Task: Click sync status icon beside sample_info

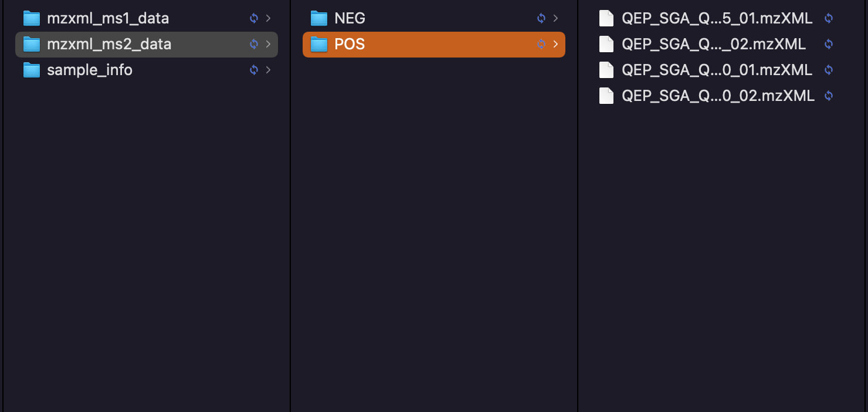Action: [x=254, y=70]
